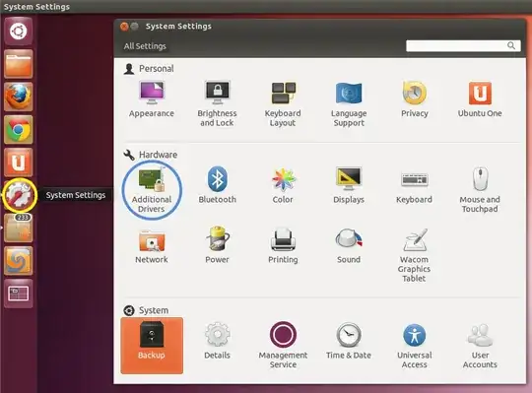
Task: Open Ubuntu One settings
Action: coord(480,99)
